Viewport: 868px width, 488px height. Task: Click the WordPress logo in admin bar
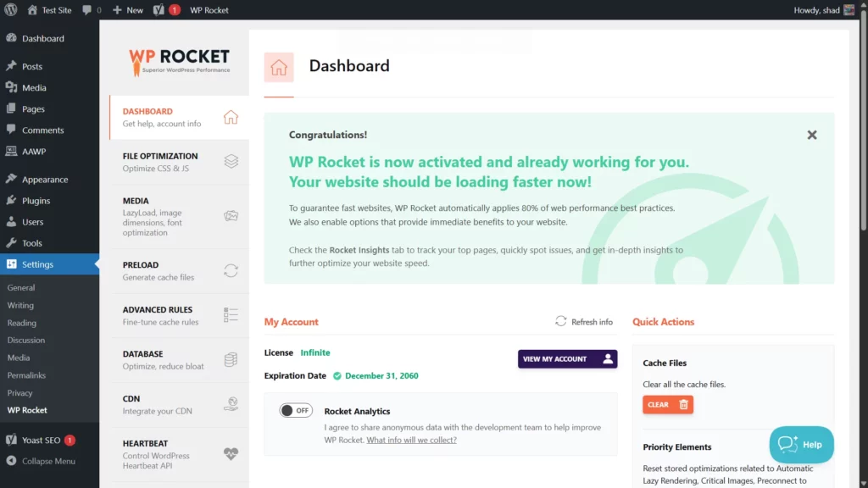(x=10, y=10)
